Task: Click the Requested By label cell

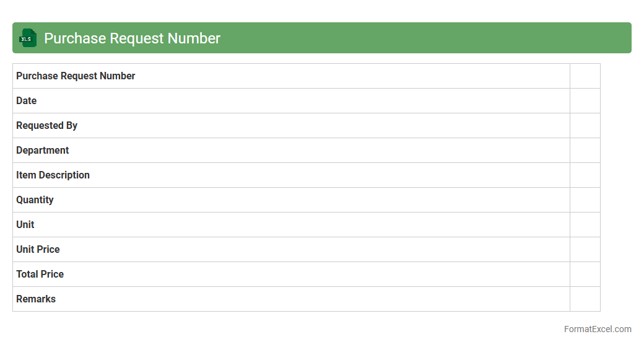Action: (x=47, y=125)
